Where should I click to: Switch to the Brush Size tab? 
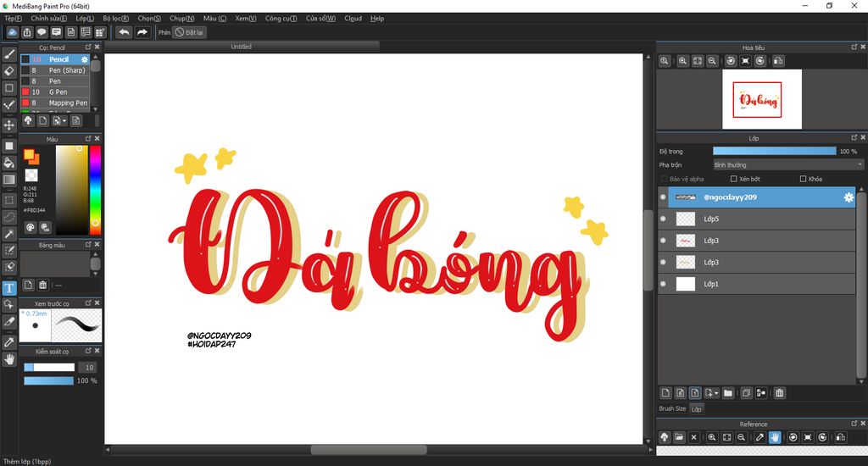point(672,408)
